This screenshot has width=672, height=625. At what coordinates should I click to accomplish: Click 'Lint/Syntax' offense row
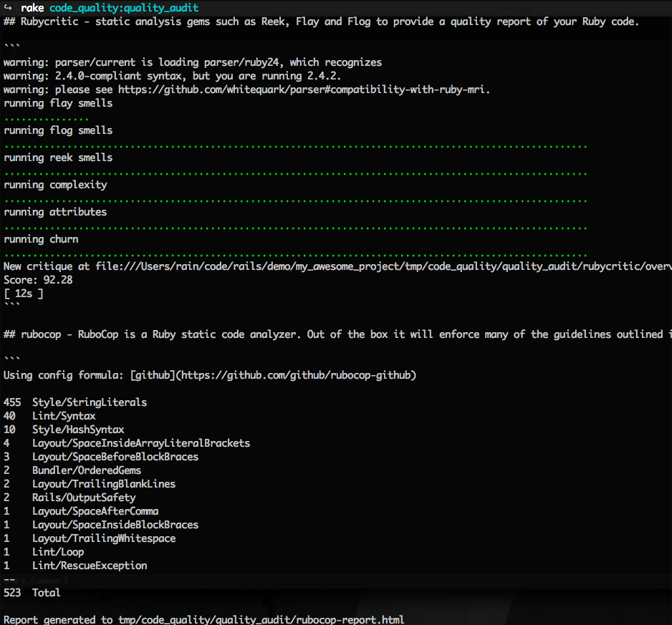(x=49, y=416)
